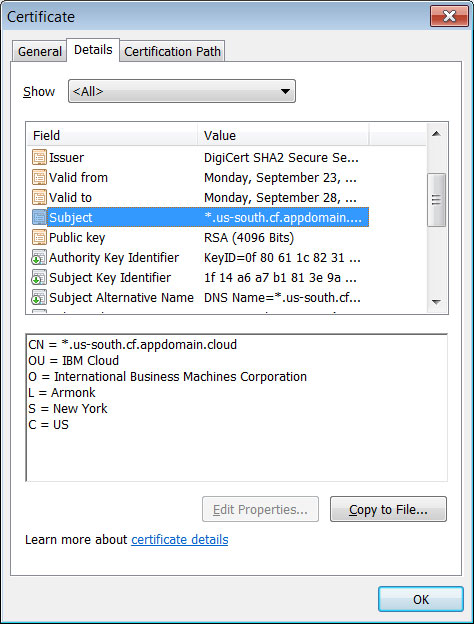Click the up arrow of the field list scrollbar
This screenshot has width=474, height=624.
click(x=436, y=134)
